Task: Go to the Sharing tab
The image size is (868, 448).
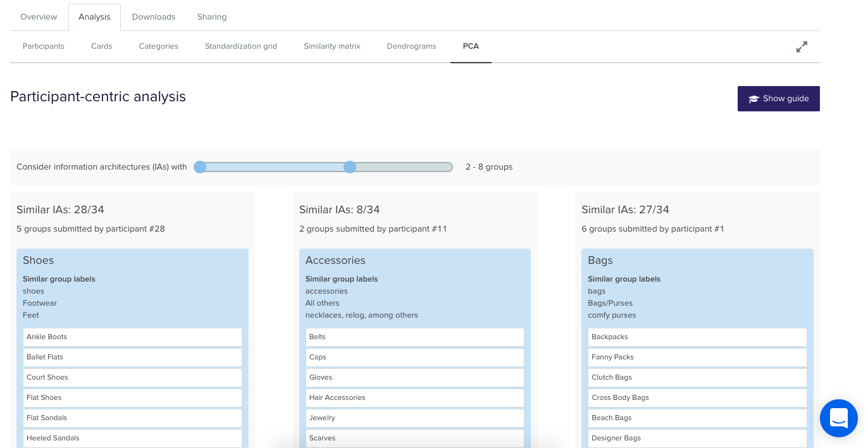Action: [x=212, y=17]
